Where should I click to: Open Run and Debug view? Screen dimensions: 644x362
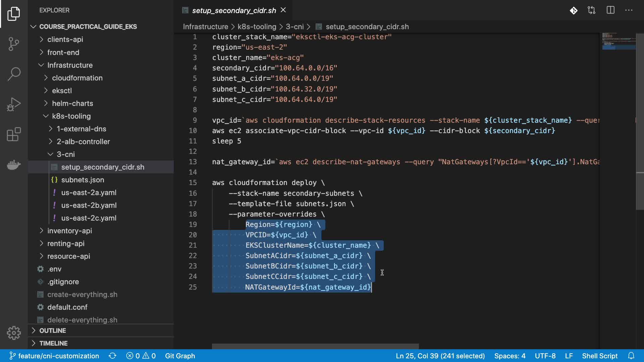tap(14, 104)
